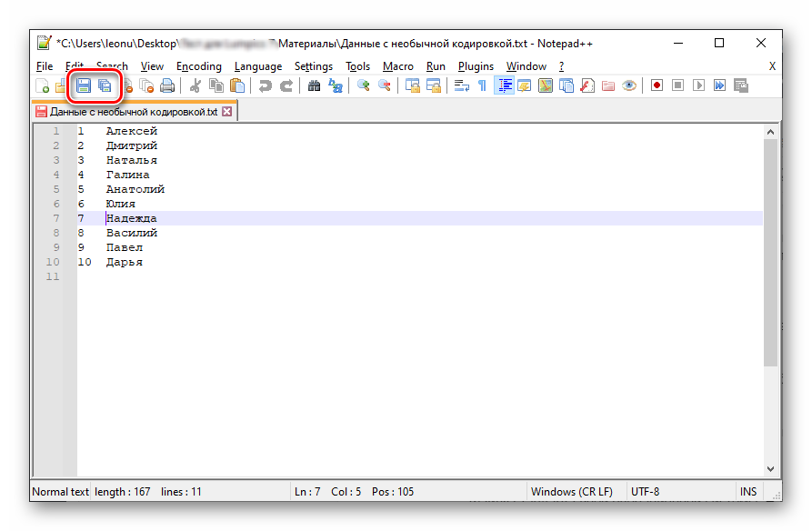Toggle show all characters pilcrow icon
Image resolution: width=812 pixels, height=531 pixels.
point(482,85)
